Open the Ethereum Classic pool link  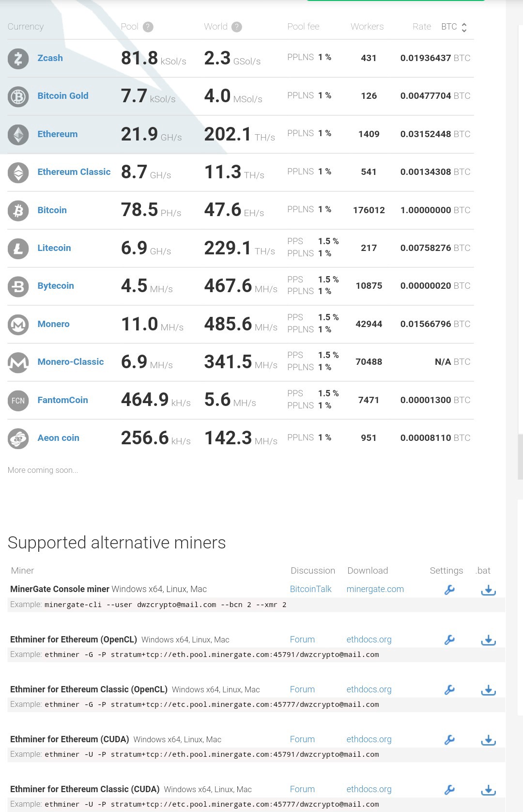(x=74, y=172)
